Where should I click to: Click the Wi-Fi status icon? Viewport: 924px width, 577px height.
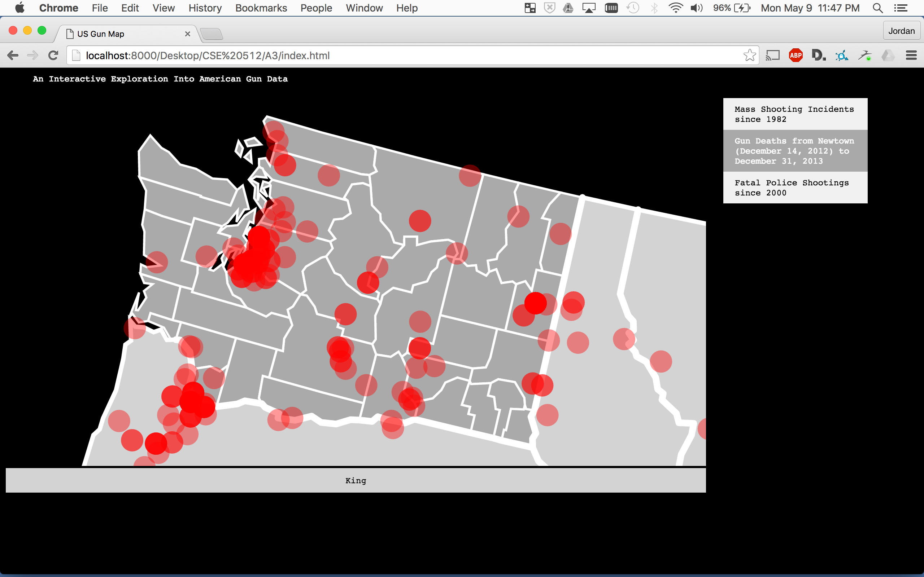tap(675, 8)
